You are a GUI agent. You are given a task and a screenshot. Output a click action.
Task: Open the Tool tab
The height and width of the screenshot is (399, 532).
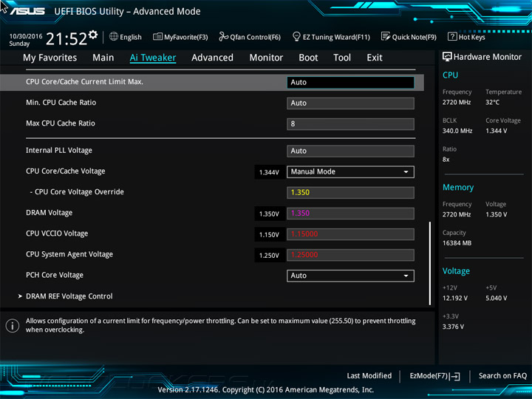[x=342, y=58]
